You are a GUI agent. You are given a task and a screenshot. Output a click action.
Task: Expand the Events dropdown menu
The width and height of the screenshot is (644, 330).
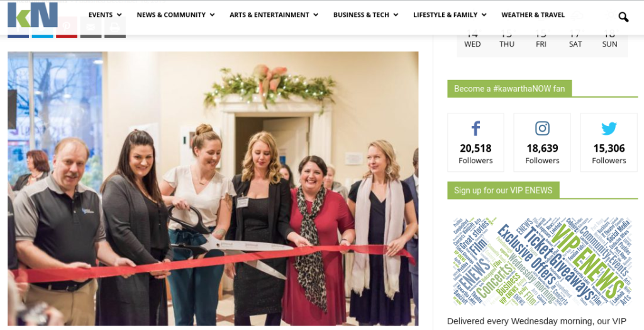(x=105, y=15)
